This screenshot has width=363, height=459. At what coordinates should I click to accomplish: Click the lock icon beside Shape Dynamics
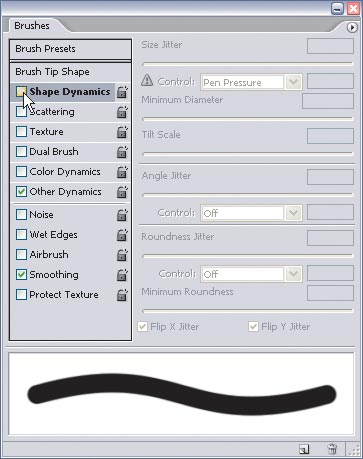tap(122, 92)
